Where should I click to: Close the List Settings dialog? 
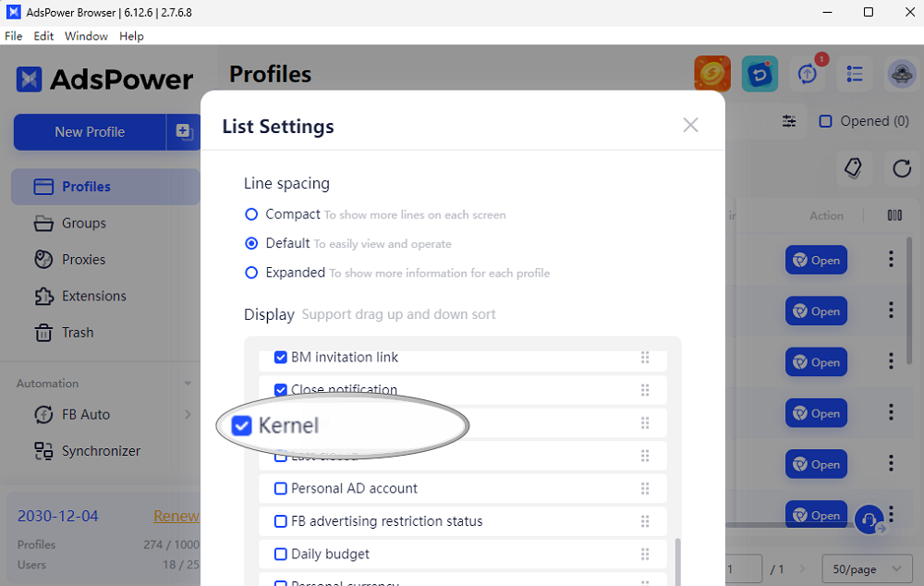click(690, 125)
